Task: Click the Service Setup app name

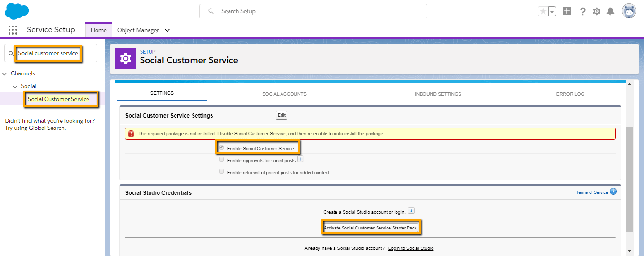Action: [51, 30]
